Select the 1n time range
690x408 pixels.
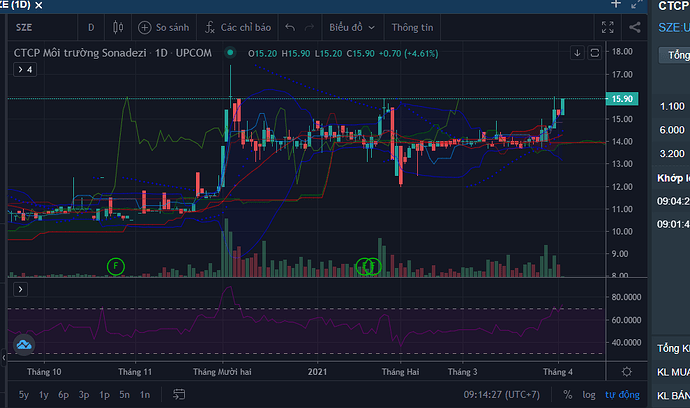[x=145, y=395]
